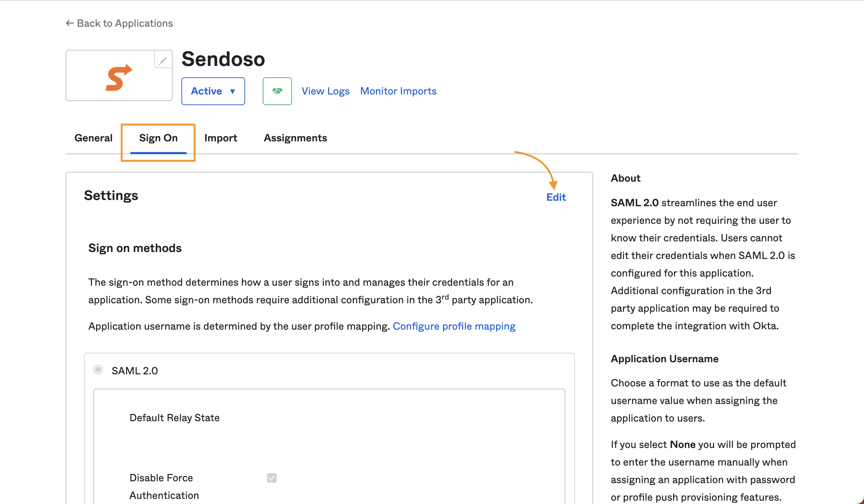Screen dimensions: 864x504
Task: Toggle Disable Force Authentication checkbox
Action: (x=272, y=478)
